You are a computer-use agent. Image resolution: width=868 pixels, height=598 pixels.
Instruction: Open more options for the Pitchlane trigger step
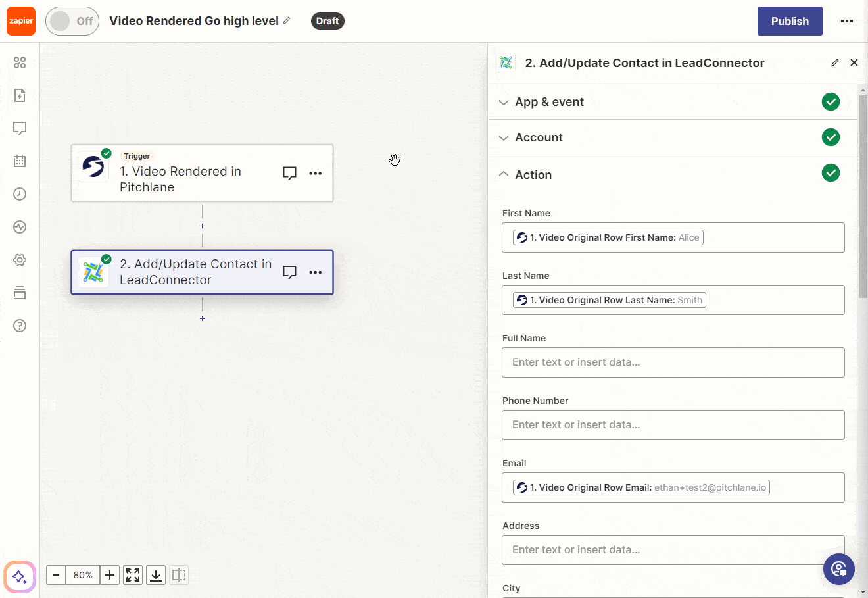[316, 173]
